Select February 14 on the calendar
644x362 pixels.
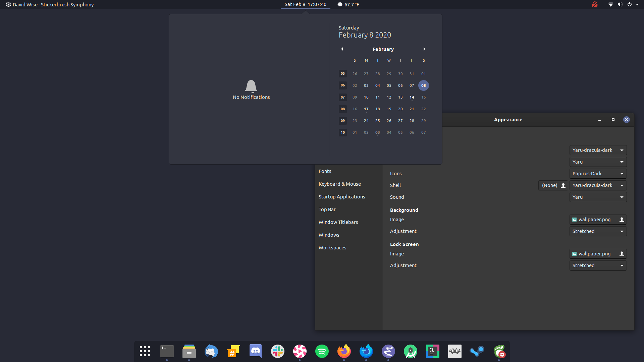412,97
